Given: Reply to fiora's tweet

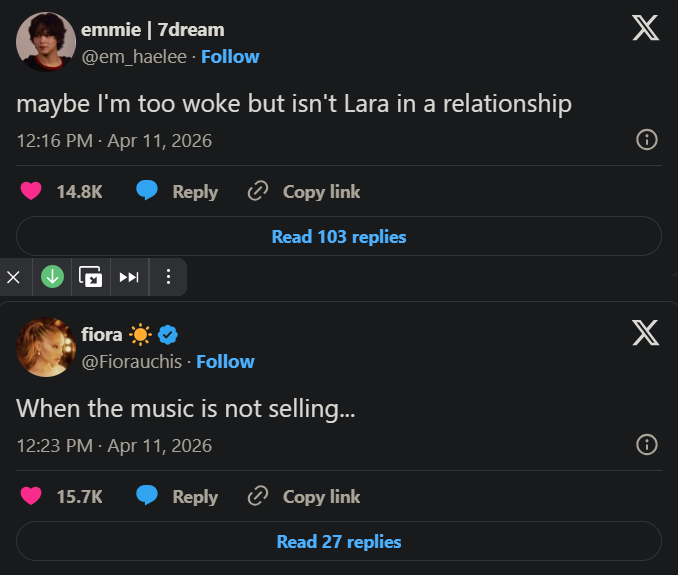Looking at the screenshot, I should tap(177, 496).
